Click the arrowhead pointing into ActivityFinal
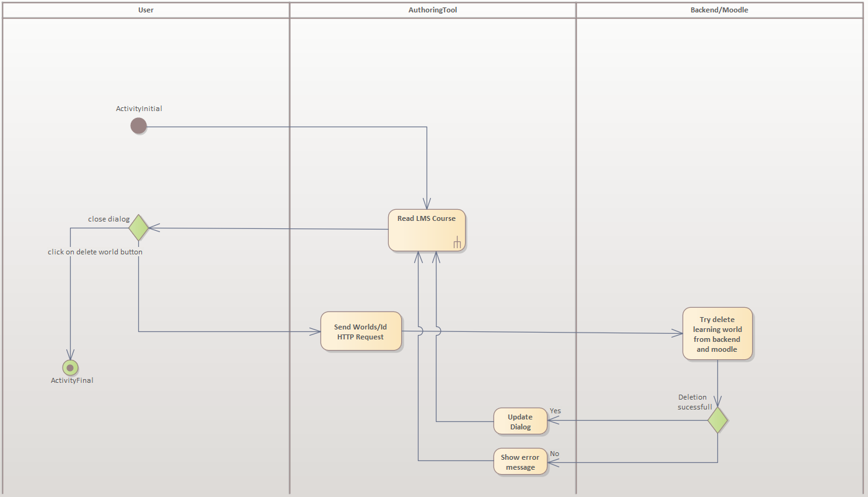The width and height of the screenshot is (868, 497). (70, 355)
